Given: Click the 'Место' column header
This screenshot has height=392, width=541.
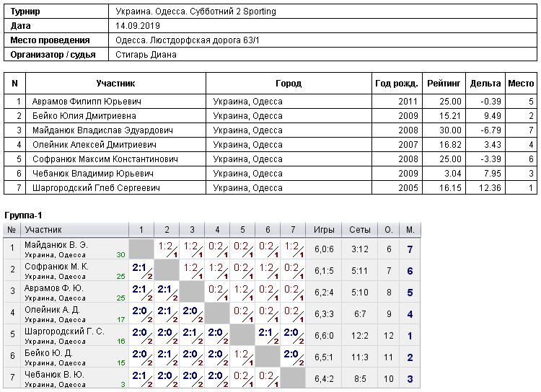Looking at the screenshot, I should point(521,83).
